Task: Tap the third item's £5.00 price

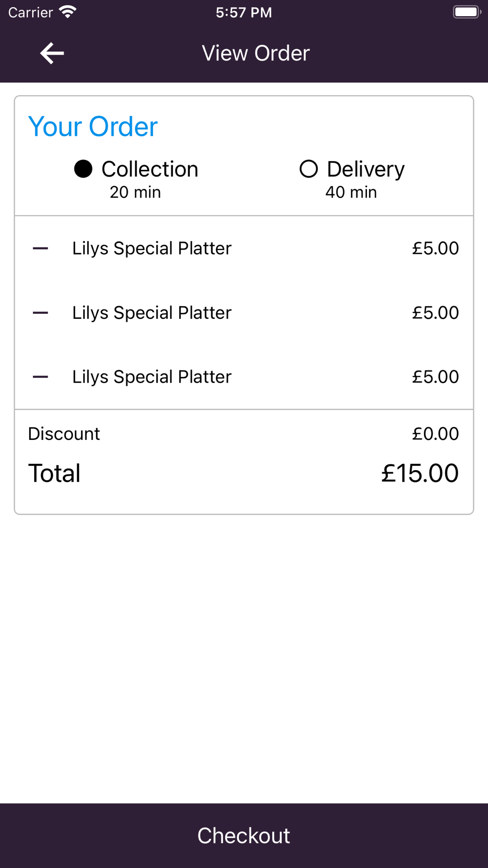Action: (x=435, y=377)
